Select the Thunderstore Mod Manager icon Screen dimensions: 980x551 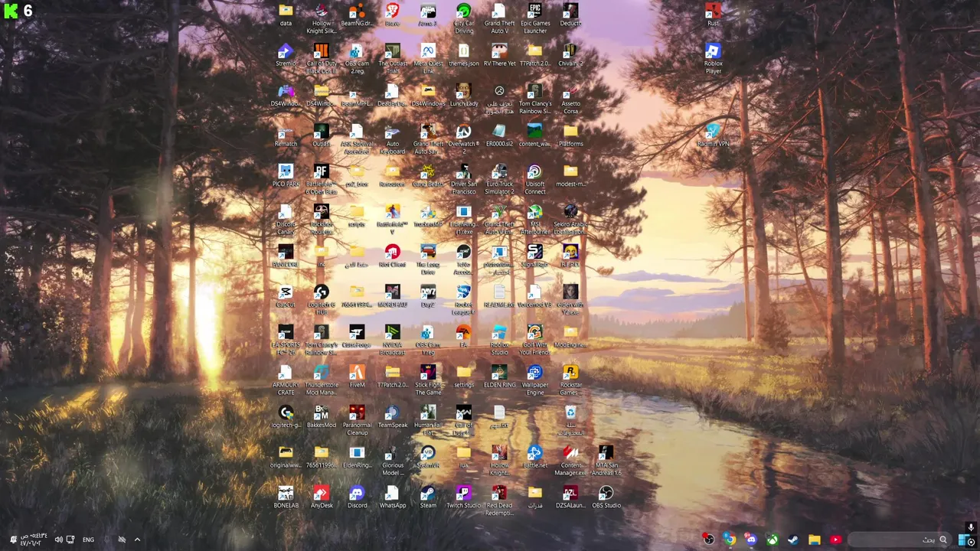tap(322, 381)
